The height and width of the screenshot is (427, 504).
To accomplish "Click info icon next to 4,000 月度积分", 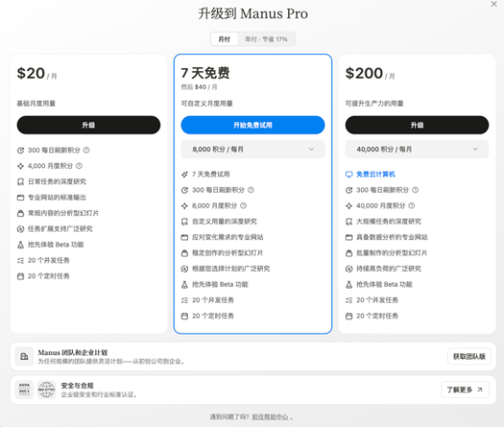I will pos(79,165).
